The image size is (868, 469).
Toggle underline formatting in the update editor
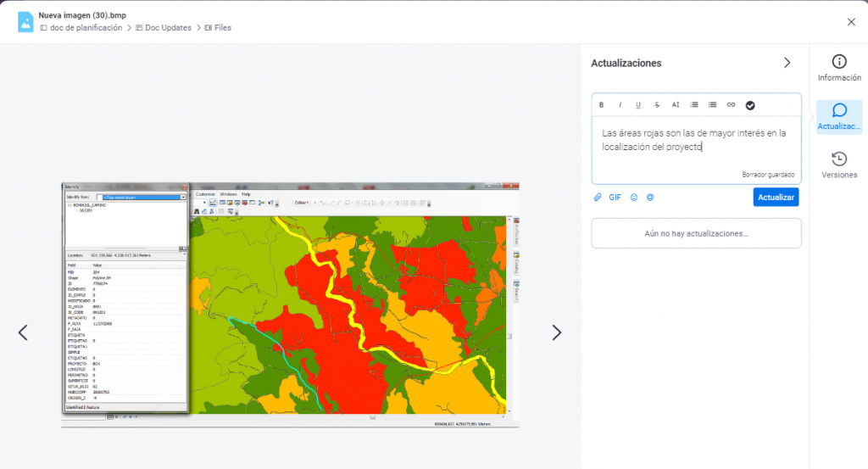[x=638, y=105]
